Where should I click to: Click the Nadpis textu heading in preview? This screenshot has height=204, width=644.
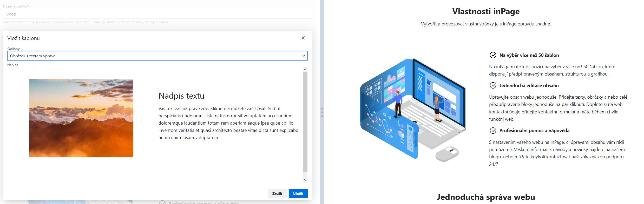tap(181, 96)
